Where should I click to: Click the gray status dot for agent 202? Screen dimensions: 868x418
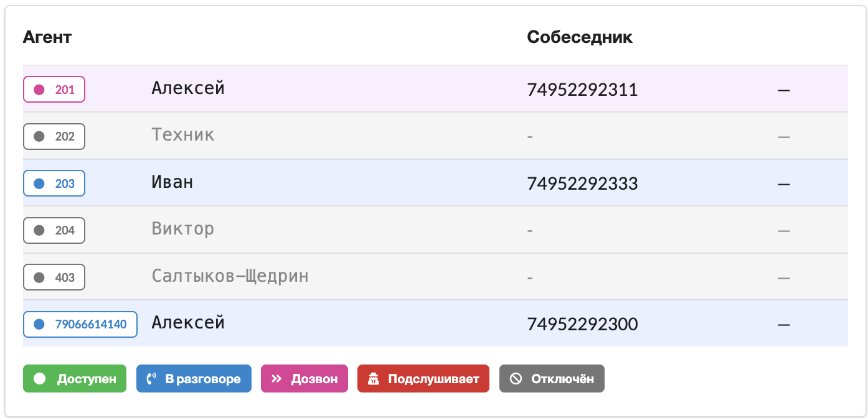pos(39,136)
